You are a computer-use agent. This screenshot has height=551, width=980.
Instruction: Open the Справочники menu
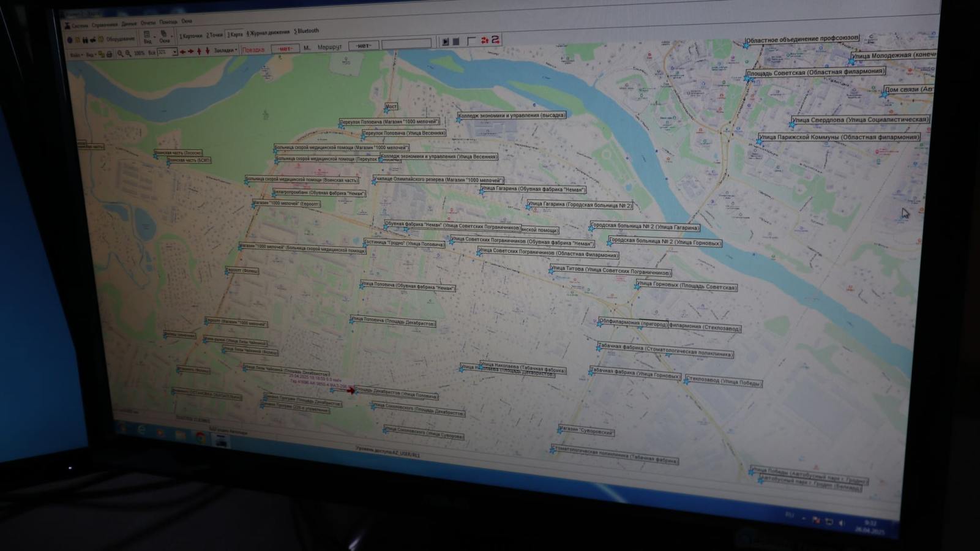(105, 25)
